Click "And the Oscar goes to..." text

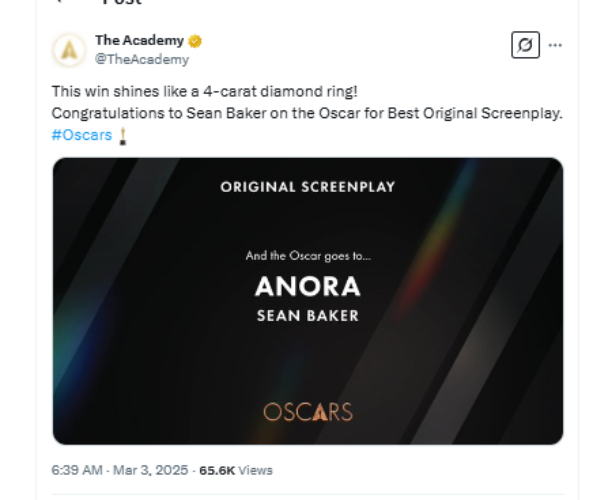[307, 256]
